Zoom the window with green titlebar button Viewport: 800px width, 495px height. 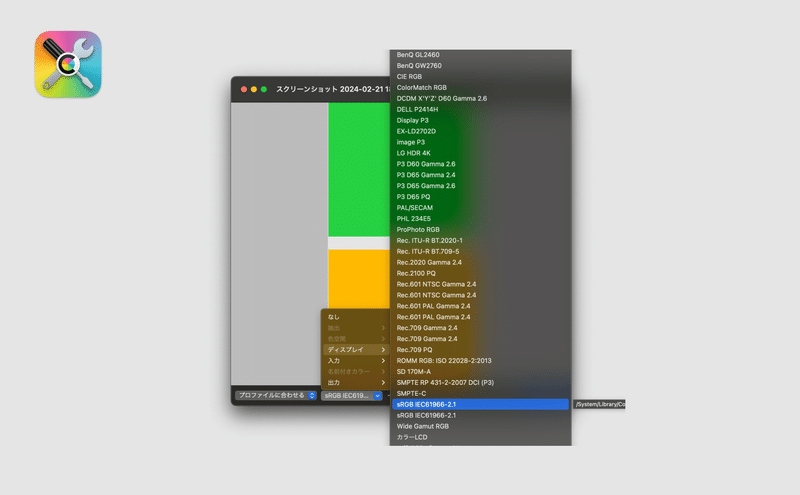pos(264,89)
